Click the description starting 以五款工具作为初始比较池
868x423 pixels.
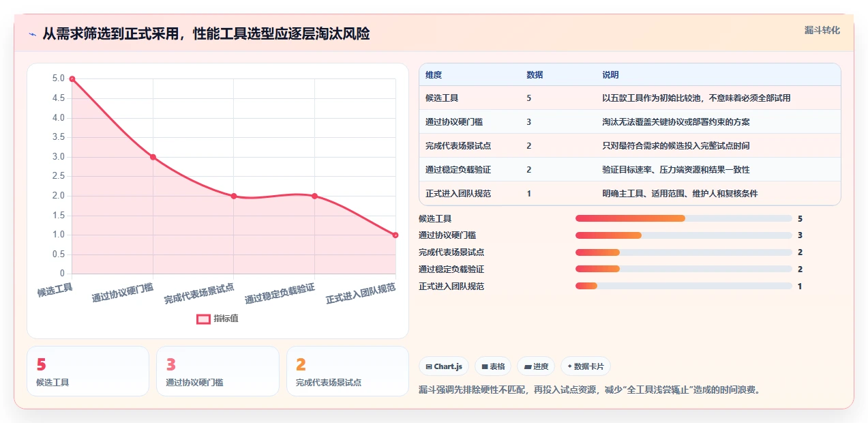pyautogui.click(x=696, y=98)
